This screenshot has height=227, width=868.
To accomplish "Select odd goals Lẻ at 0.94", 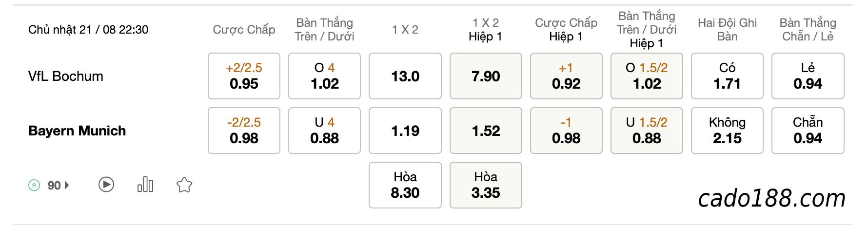I will [808, 76].
